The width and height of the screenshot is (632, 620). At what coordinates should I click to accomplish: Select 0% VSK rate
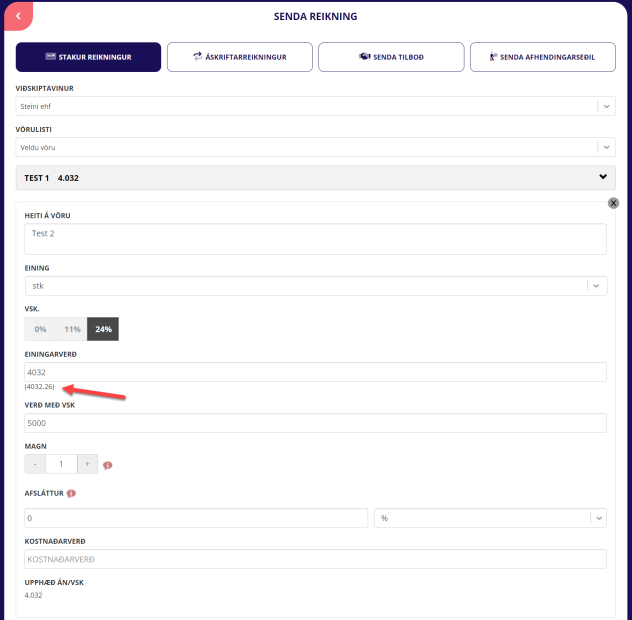click(x=40, y=329)
